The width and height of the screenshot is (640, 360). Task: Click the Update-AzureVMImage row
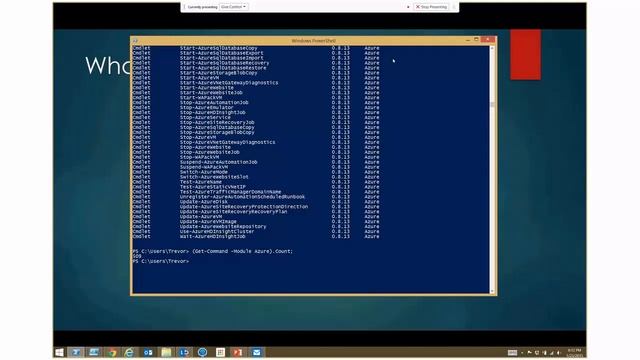pos(256,222)
